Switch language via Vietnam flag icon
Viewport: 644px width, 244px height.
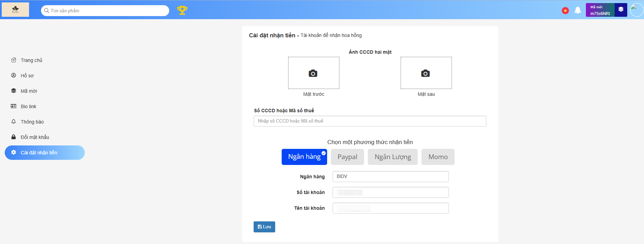point(565,11)
